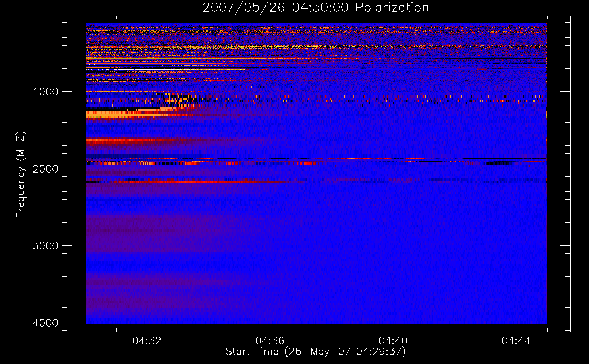Select the 'Frequency (MHZ)' axis label
Viewport: 589px width, 364px height.
click(21, 175)
